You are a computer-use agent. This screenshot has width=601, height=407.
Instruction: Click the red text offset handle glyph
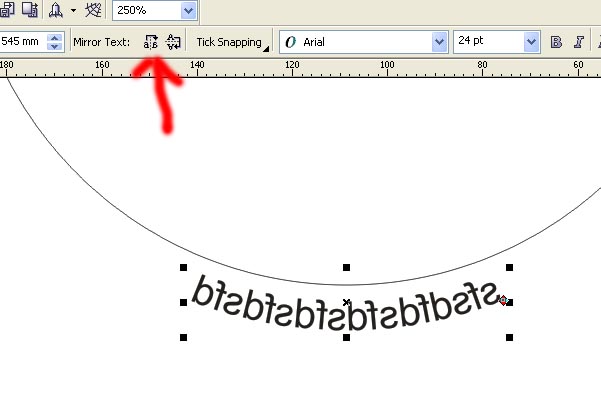coord(503,300)
